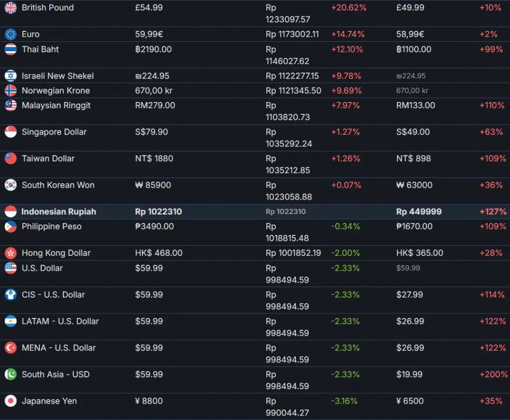510x420 pixels.
Task: Select the MENA - U.S. Dollar currency name
Action: click(x=59, y=348)
